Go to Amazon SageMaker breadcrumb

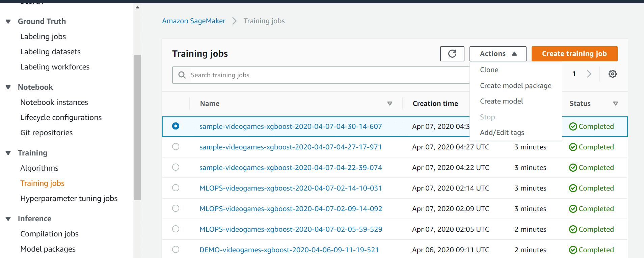[194, 21]
